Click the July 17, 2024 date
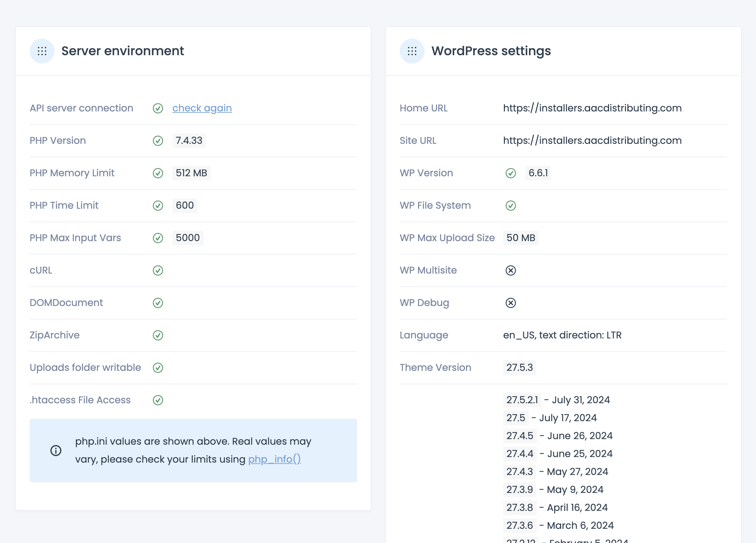This screenshot has height=543, width=756. point(568,418)
